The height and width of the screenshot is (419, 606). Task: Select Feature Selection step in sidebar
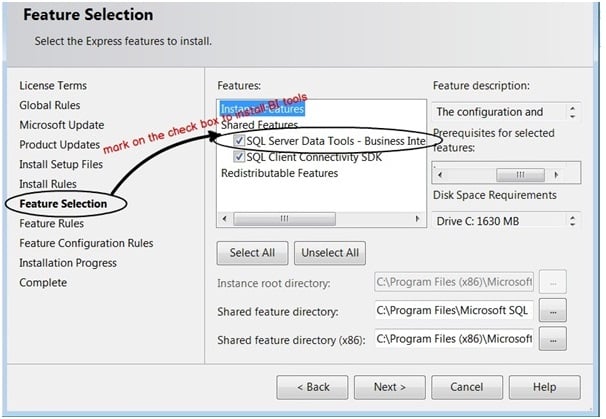point(63,204)
